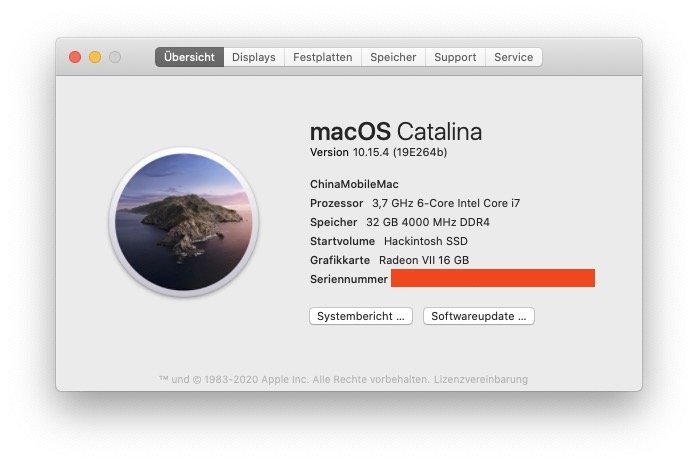This screenshot has width=698, height=465.
Task: Open Softwareupdate
Action: pos(479,316)
